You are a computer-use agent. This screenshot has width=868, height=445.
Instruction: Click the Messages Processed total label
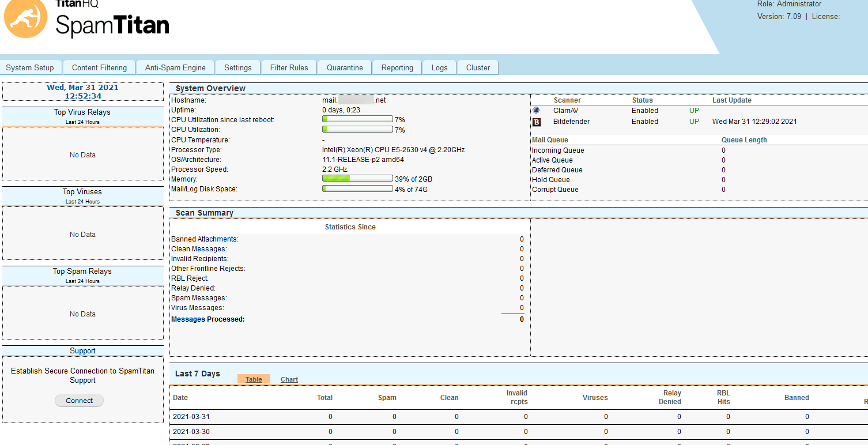click(x=208, y=319)
